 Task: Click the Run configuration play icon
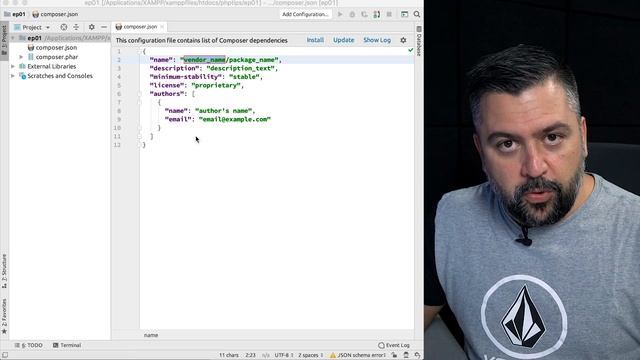coord(340,14)
